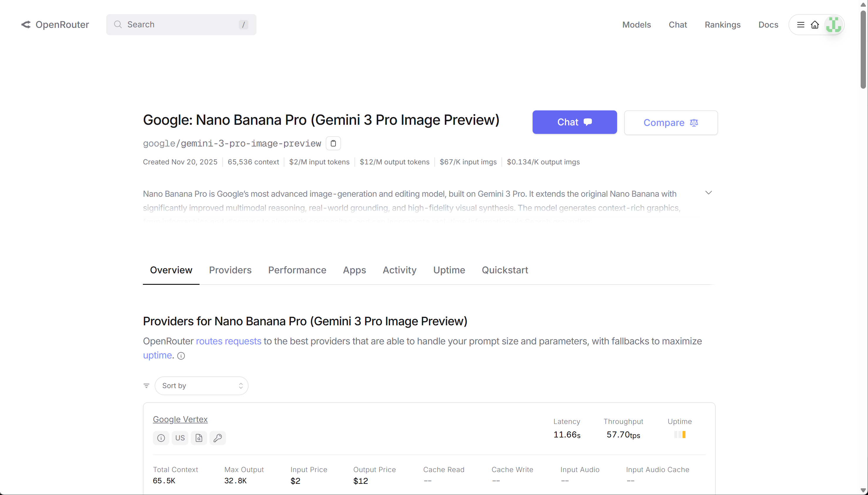The image size is (868, 495).
Task: Click the key icon under Google Vertex
Action: [218, 438]
